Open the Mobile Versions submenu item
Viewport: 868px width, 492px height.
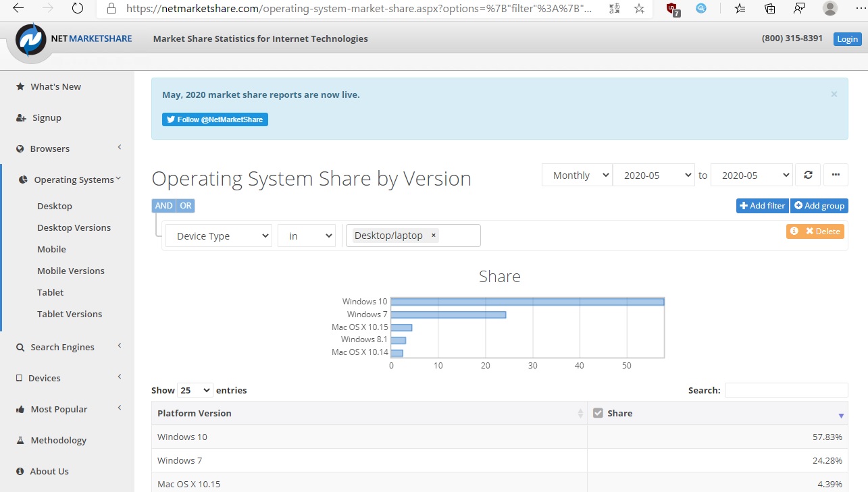coord(71,271)
